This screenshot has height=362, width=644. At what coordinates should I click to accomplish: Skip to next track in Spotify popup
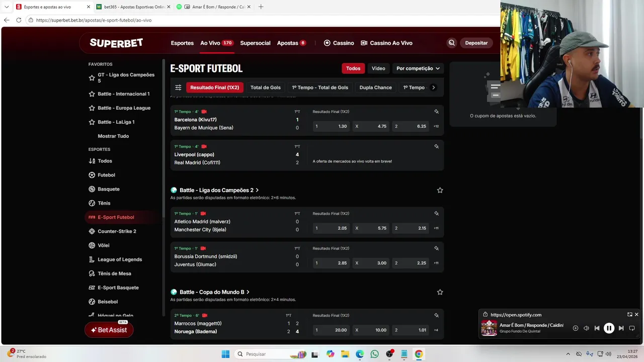[x=621, y=328]
